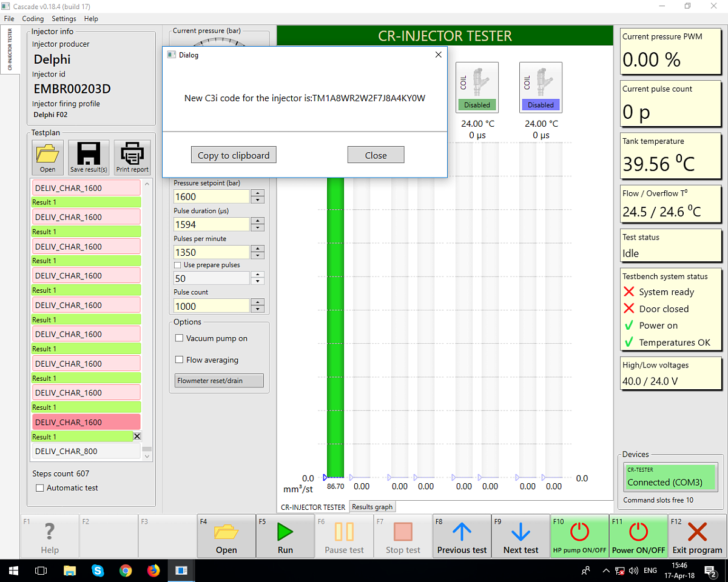Click Flowmeter reset/drain button

click(219, 381)
